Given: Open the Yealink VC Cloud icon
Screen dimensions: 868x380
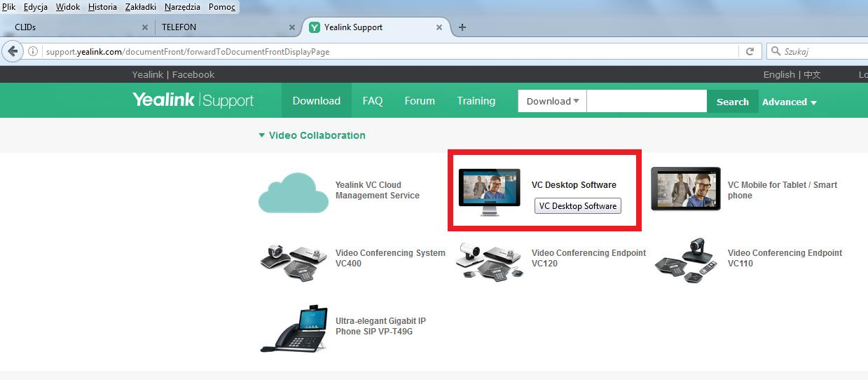Looking at the screenshot, I should click(293, 192).
